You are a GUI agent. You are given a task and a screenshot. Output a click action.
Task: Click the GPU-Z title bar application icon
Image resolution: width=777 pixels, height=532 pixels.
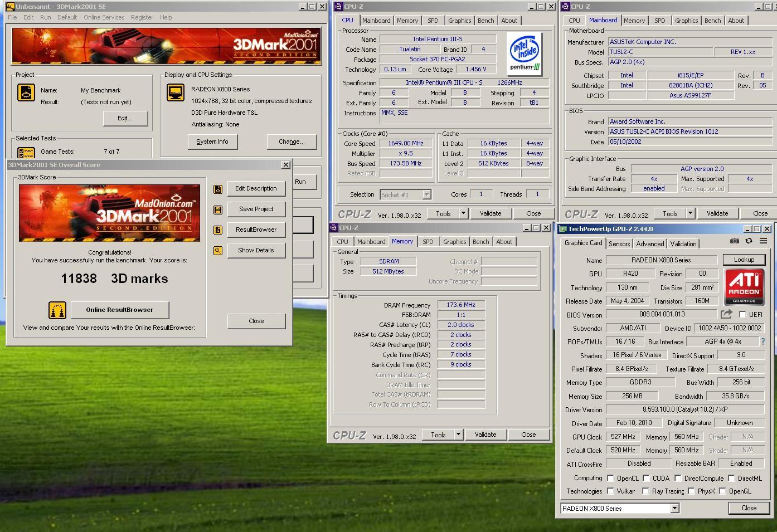click(563, 229)
